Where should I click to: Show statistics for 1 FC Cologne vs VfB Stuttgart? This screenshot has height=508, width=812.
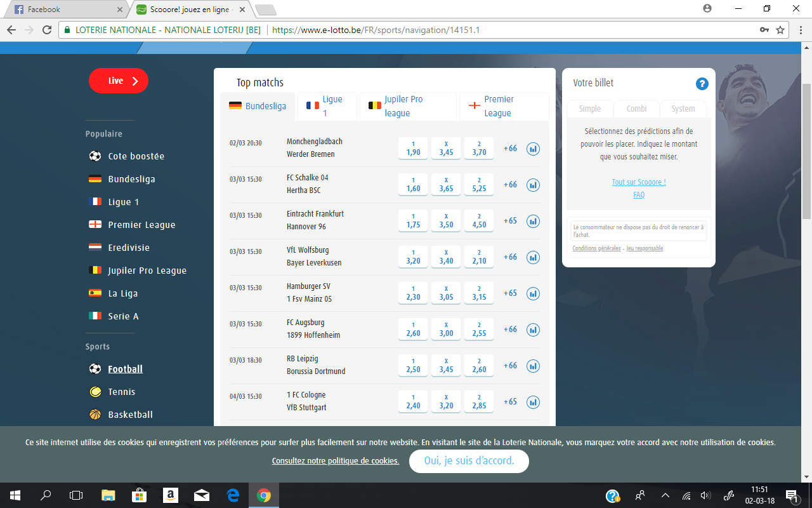[533, 402]
